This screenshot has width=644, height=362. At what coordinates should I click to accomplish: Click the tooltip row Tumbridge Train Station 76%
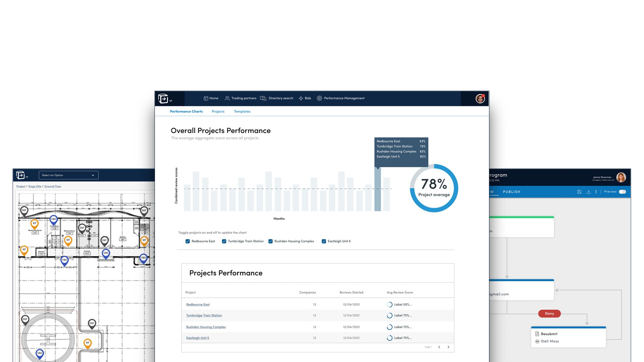click(401, 146)
